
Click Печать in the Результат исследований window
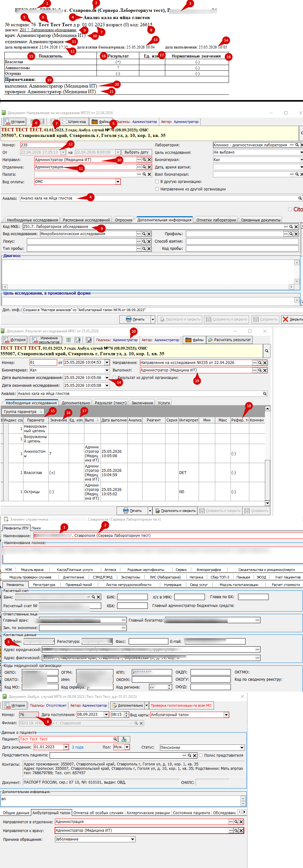(x=132, y=511)
